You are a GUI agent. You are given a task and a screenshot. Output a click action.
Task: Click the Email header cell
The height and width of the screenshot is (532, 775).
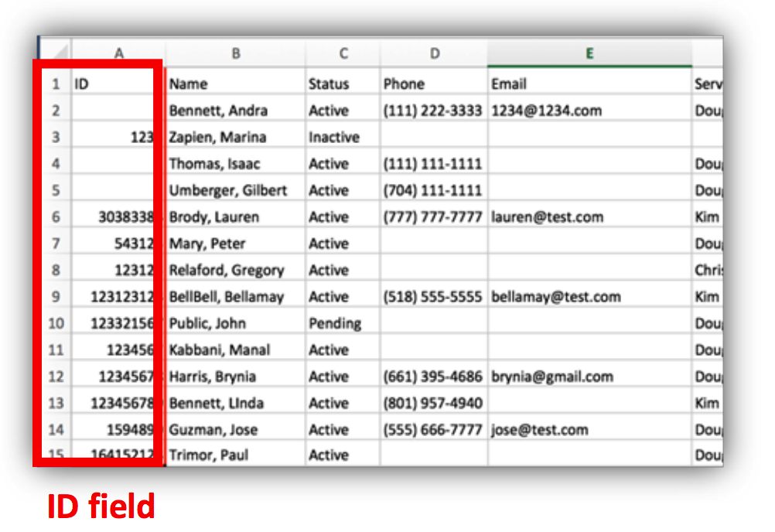tap(589, 84)
